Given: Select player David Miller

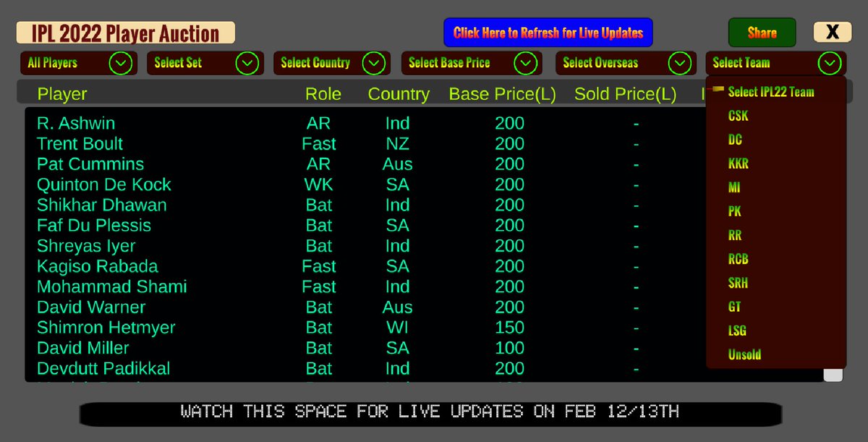Looking at the screenshot, I should [x=83, y=348].
